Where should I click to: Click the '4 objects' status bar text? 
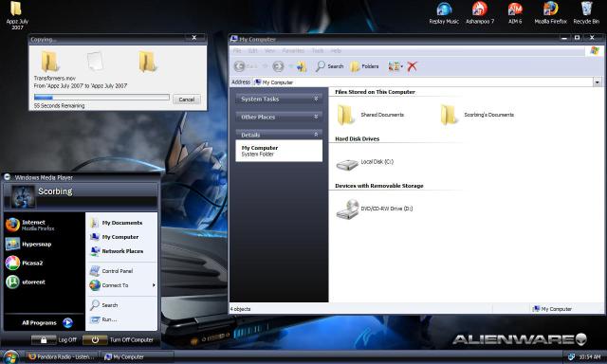[240, 309]
